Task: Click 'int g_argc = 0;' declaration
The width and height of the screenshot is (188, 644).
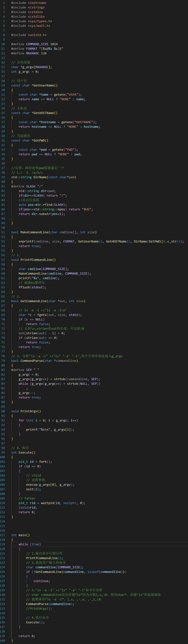Action: (x=25, y=71)
